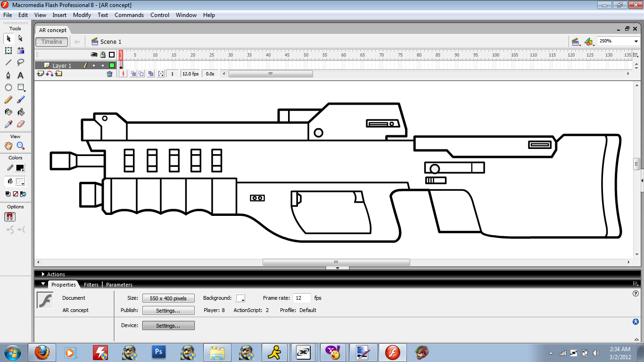Click the Publish Settings button

pos(168,311)
